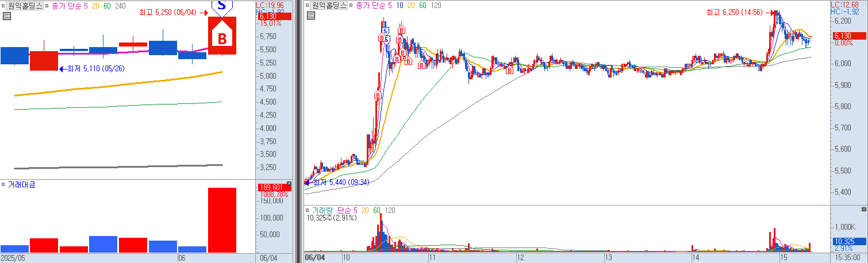Click the square marker before 종가 단순 in the right chart
868x263 pixels.
click(x=352, y=6)
